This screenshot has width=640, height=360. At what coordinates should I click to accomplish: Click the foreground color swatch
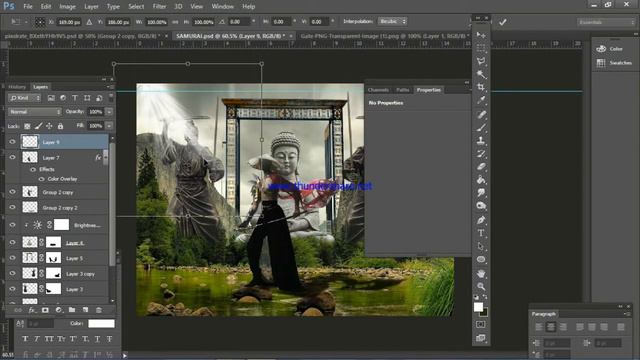tap(478, 307)
